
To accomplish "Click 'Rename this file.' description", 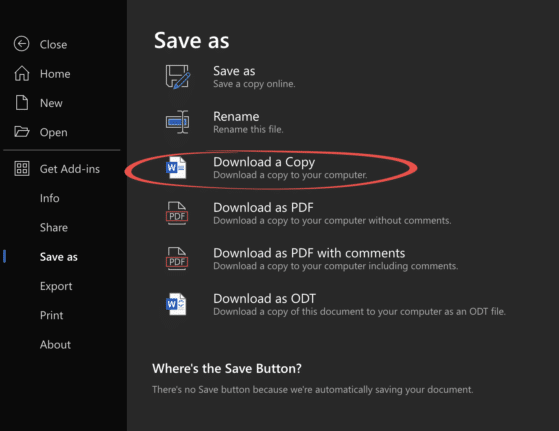I will click(248, 129).
